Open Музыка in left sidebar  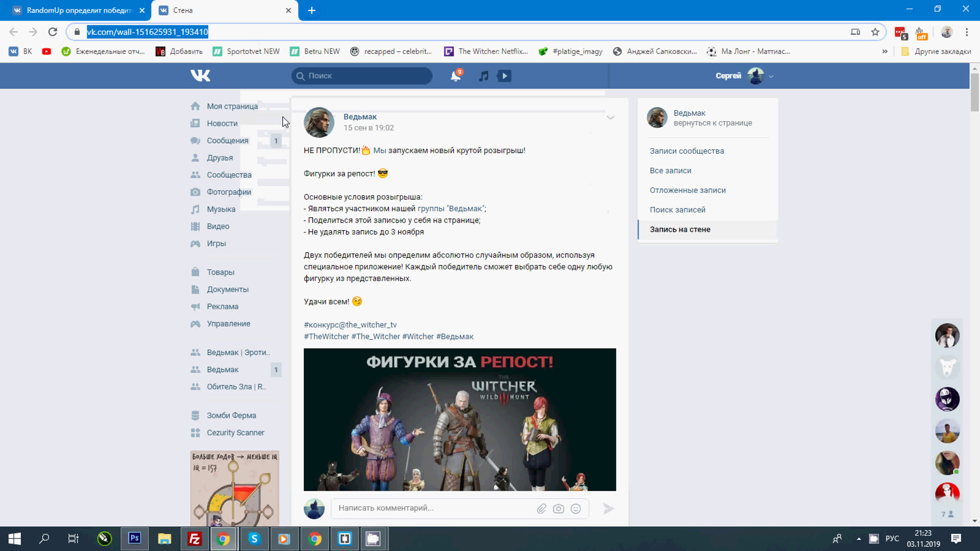tap(221, 209)
